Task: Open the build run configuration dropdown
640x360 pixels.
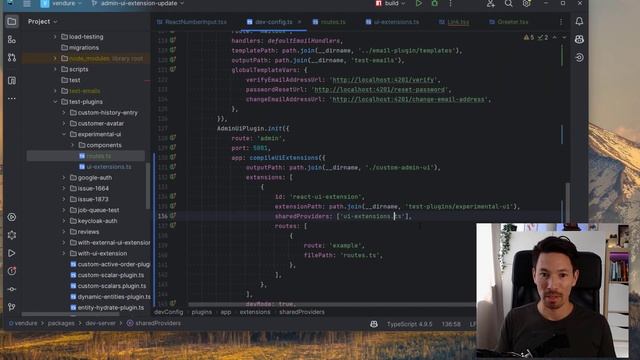Action: click(390, 3)
